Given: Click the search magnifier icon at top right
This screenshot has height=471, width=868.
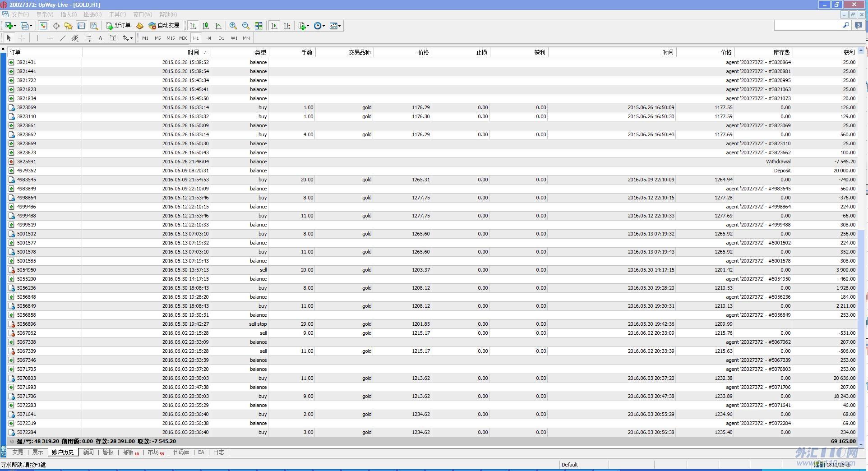Looking at the screenshot, I should point(846,25).
